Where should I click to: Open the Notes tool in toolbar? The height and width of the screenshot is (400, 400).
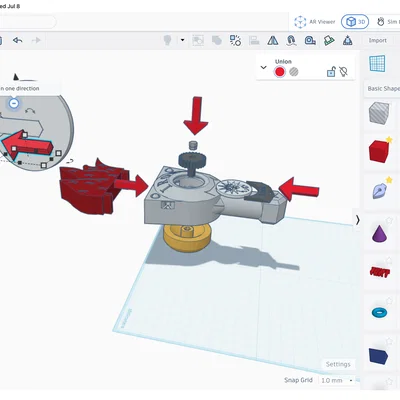pyautogui.click(x=329, y=40)
